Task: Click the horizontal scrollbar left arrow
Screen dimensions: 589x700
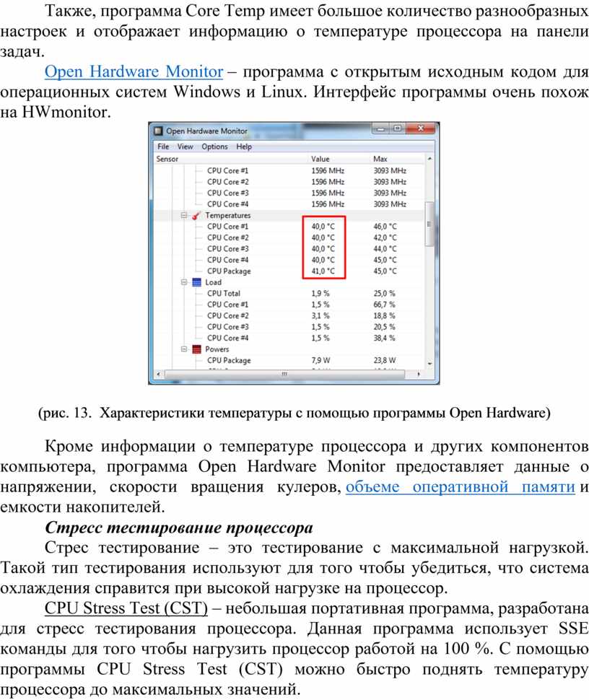Action: (159, 374)
